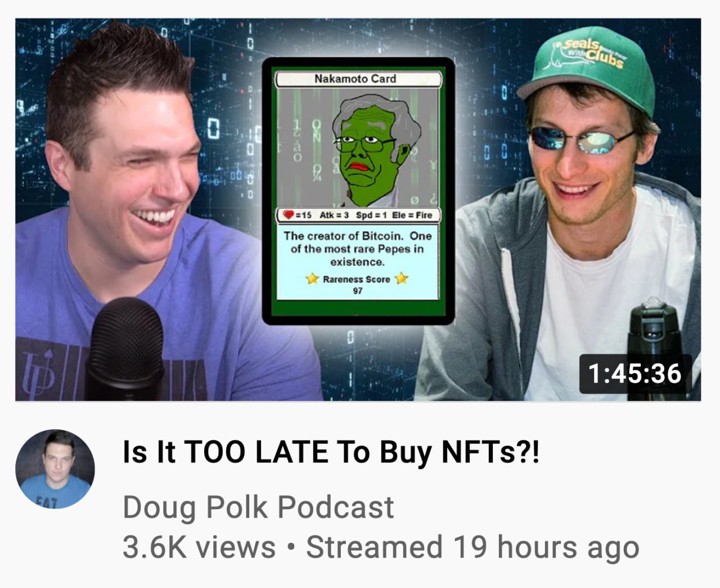Select the Doug Polk Podcast channel name
Screen dimensions: 720x588
[258, 507]
